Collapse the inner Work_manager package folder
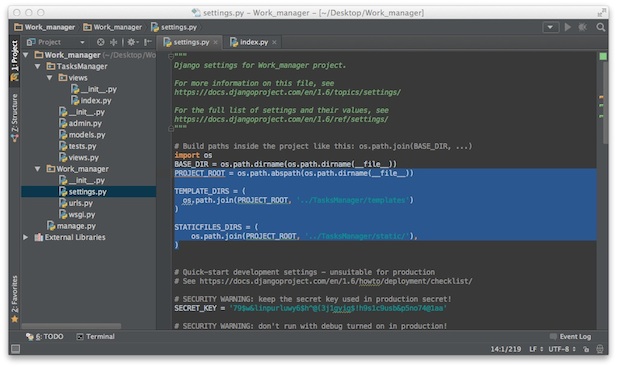 tap(38, 169)
